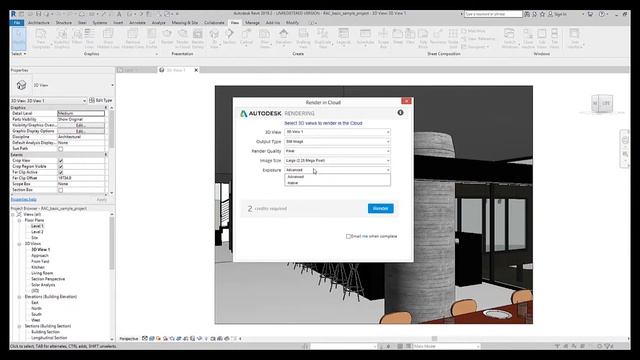The height and width of the screenshot is (360, 640).
Task: Open the File menu tab
Action: 17,23
